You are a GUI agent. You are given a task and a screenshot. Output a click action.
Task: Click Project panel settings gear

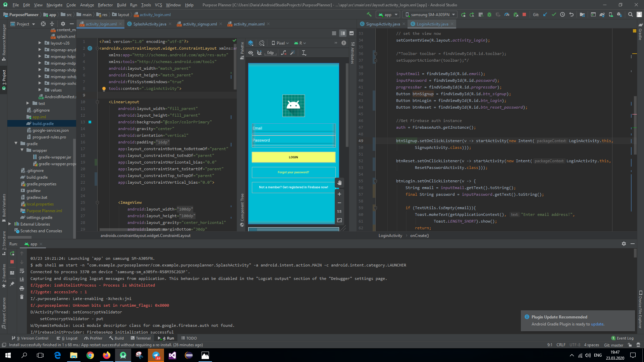point(63,24)
